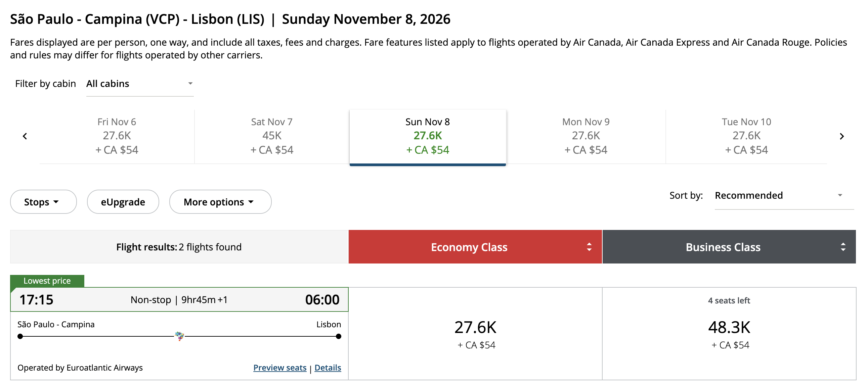
Task: Switch to the Mon Nov 9 date tab
Action: click(585, 136)
